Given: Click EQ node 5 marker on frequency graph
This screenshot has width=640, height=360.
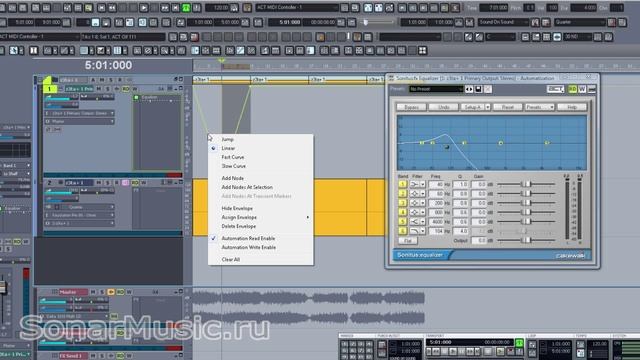Looking at the screenshot, I should tap(547, 143).
